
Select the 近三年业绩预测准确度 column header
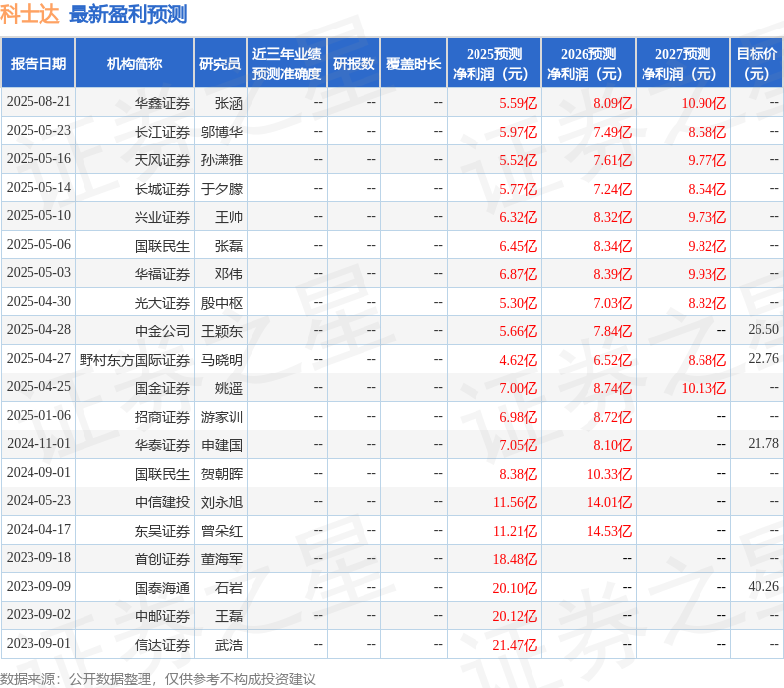pos(287,64)
